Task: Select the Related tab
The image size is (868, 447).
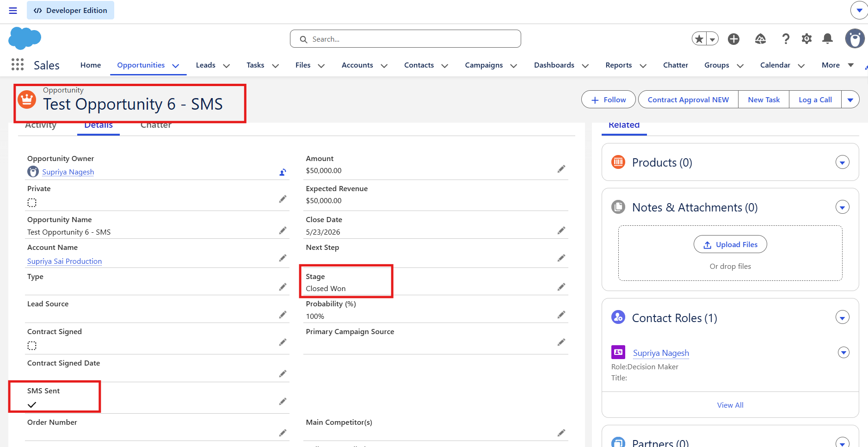Action: click(624, 126)
